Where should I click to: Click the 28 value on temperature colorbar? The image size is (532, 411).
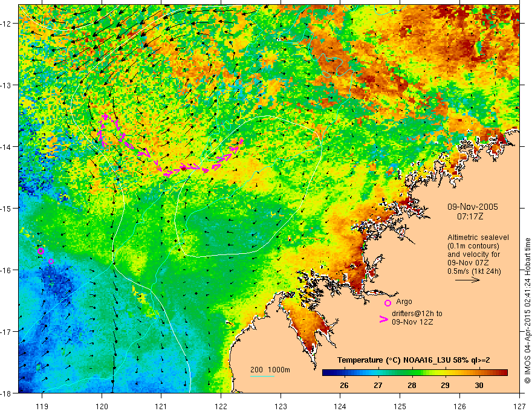tap(412, 386)
